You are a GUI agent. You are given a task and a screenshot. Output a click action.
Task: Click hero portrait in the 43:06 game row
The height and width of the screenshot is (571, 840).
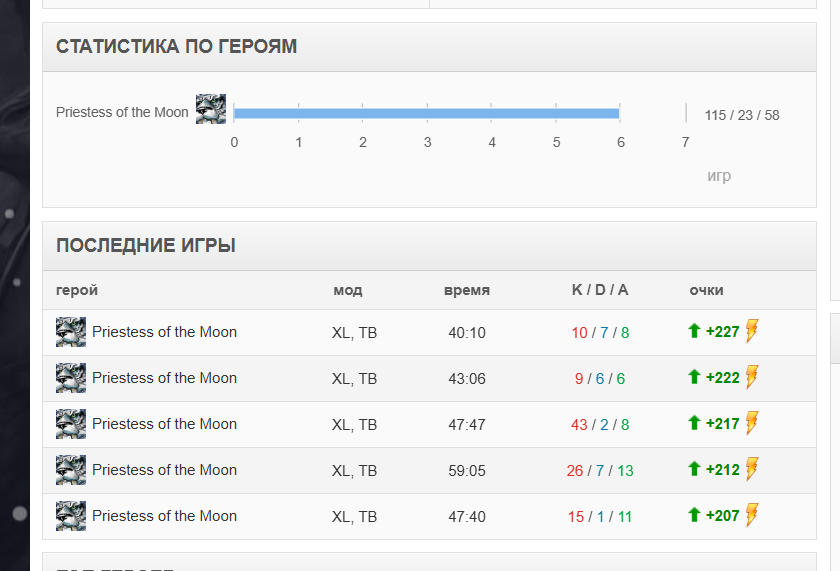(71, 378)
